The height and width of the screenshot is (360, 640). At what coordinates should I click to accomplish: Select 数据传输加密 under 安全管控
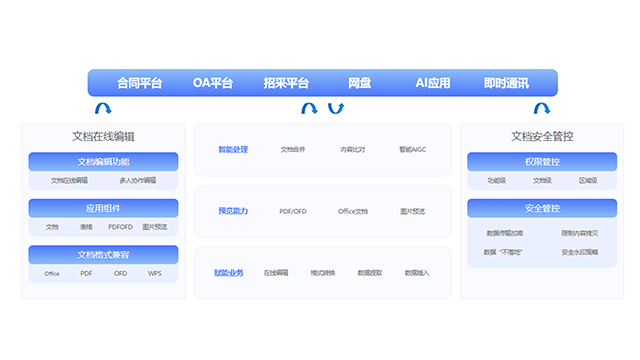pyautogui.click(x=505, y=233)
